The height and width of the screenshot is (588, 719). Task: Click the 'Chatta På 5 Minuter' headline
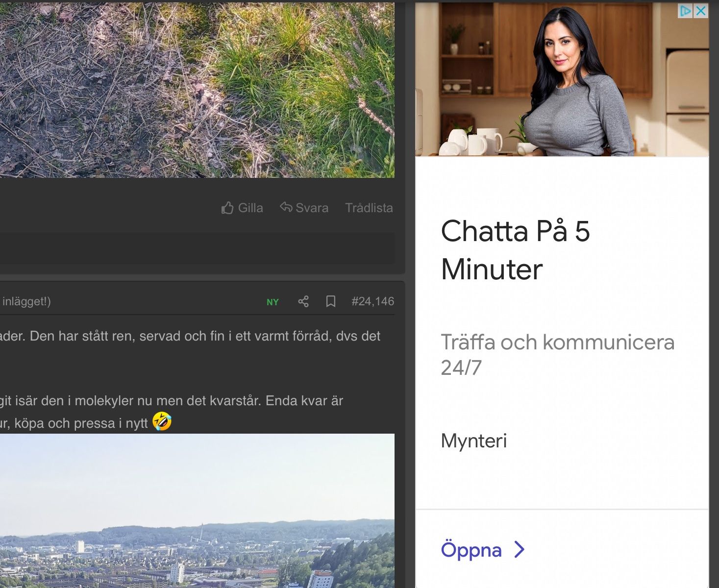[x=515, y=250]
